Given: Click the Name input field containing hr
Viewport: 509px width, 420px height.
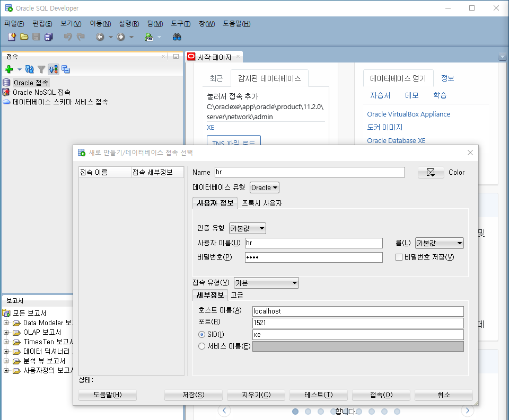Looking at the screenshot, I should point(310,172).
